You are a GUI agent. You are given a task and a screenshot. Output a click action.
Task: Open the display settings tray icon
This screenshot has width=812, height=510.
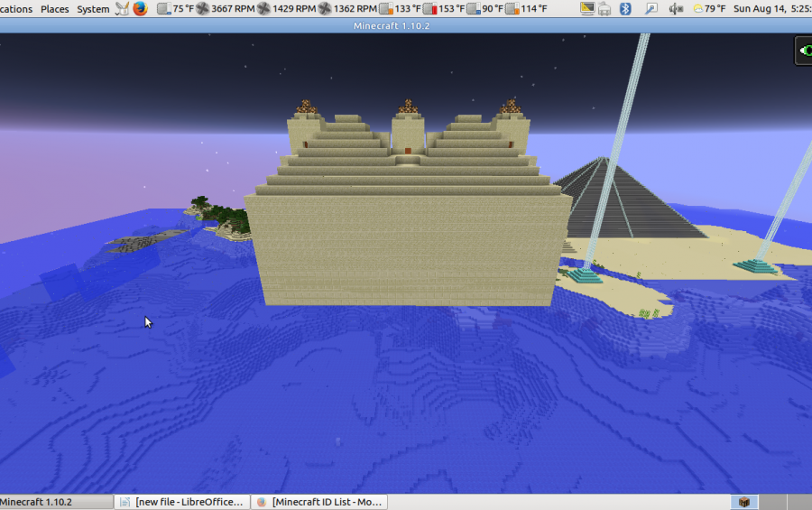(587, 8)
